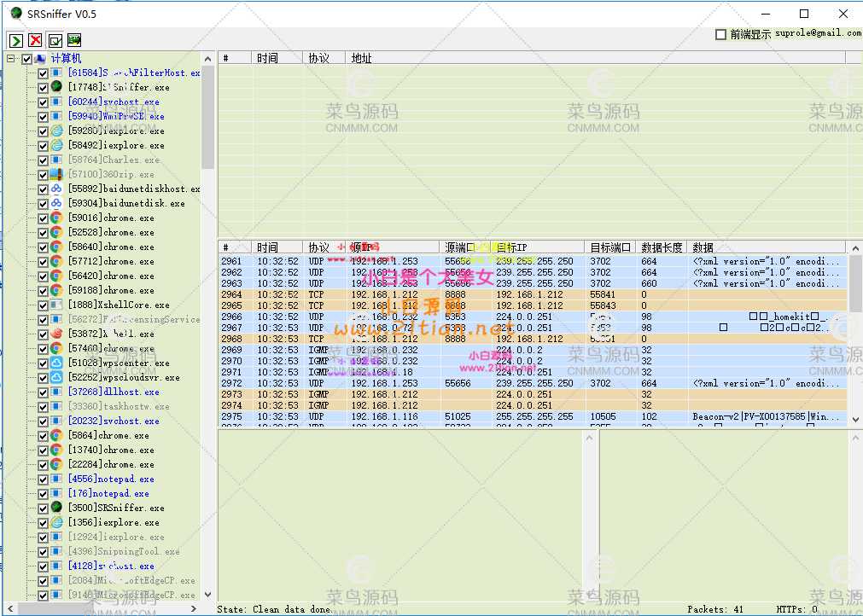Click the checkmark select-all toolbar icon
Viewport: 863px width, 616px height.
point(55,40)
